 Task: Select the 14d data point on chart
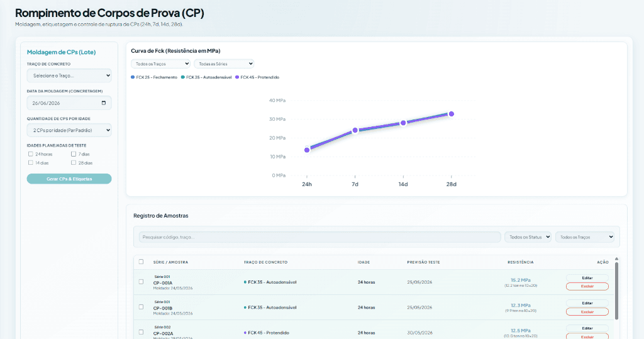pos(403,123)
